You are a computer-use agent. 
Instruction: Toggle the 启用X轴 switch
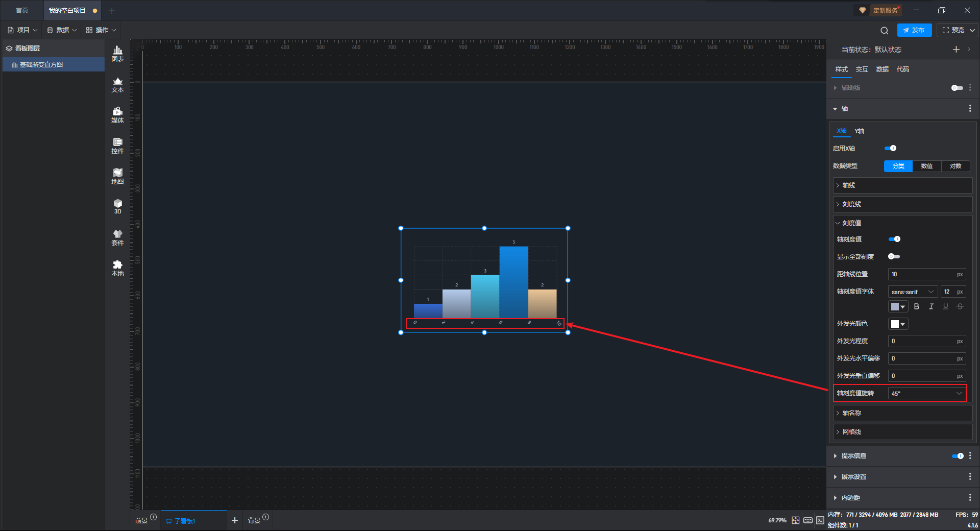pyautogui.click(x=890, y=148)
